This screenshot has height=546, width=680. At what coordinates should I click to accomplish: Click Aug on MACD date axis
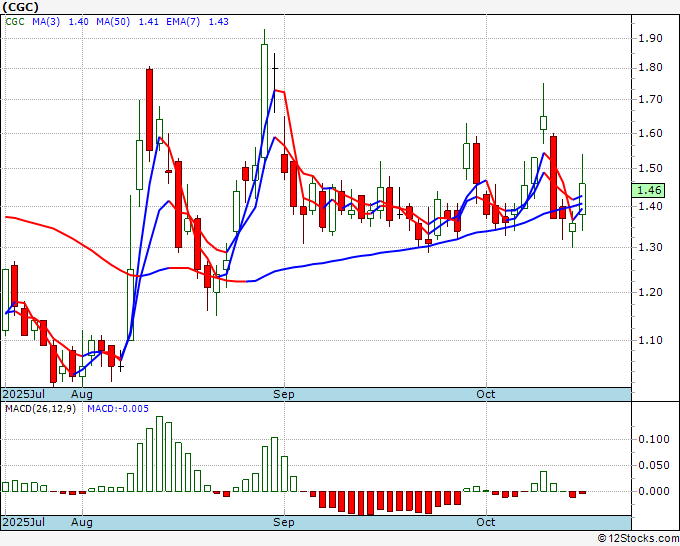(82, 522)
